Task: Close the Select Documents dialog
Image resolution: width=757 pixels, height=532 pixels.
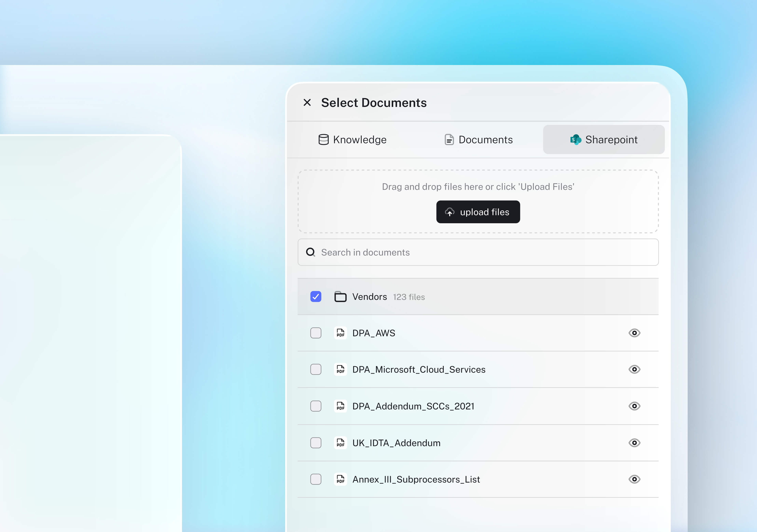Action: tap(307, 102)
